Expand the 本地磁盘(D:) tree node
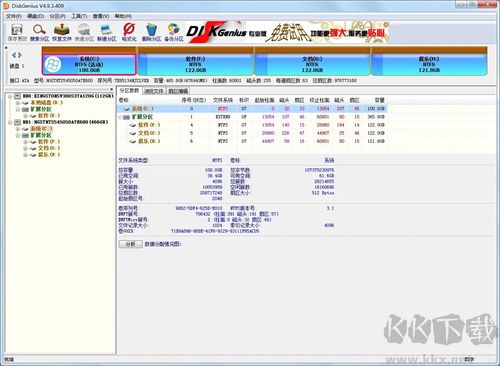500x366 pixels. pyautogui.click(x=18, y=103)
